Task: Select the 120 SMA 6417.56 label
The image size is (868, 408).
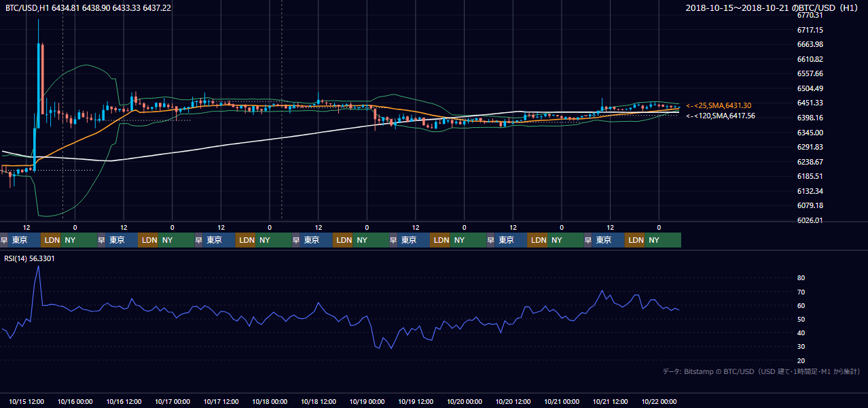Action: click(720, 116)
